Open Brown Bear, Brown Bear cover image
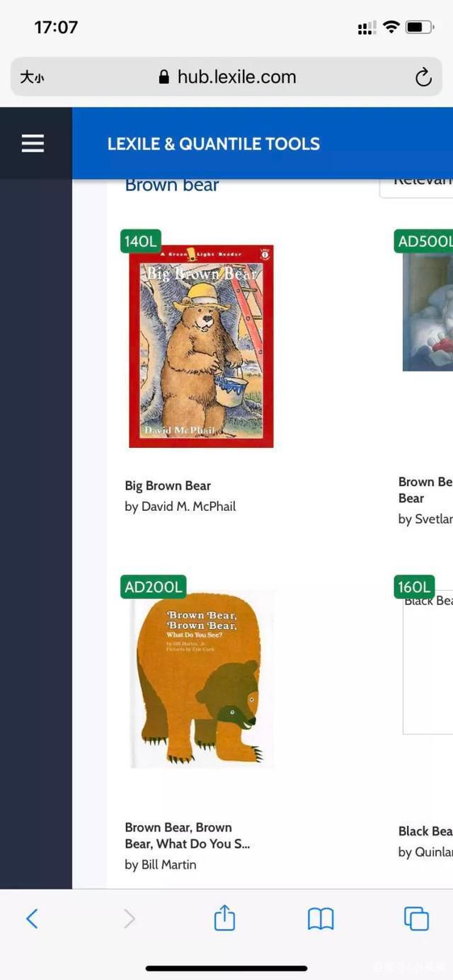Viewport: 453px width, 980px height. 201,679
